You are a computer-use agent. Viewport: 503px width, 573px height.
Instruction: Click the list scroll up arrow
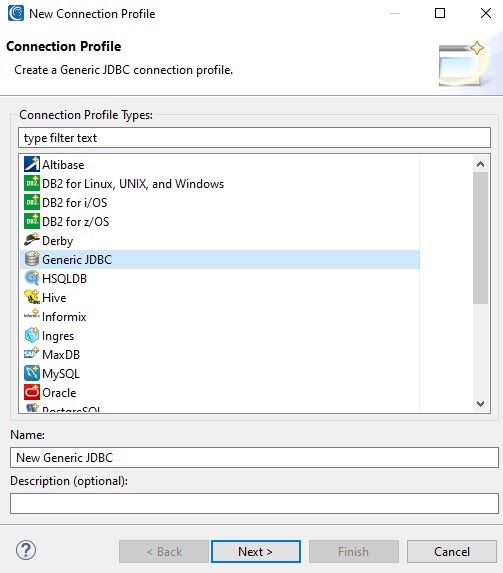(x=480, y=164)
